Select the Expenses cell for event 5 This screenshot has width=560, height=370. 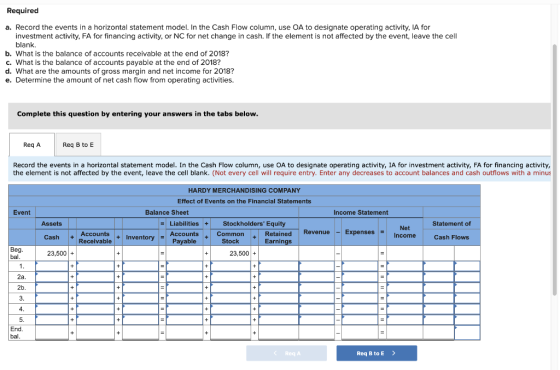coord(360,320)
